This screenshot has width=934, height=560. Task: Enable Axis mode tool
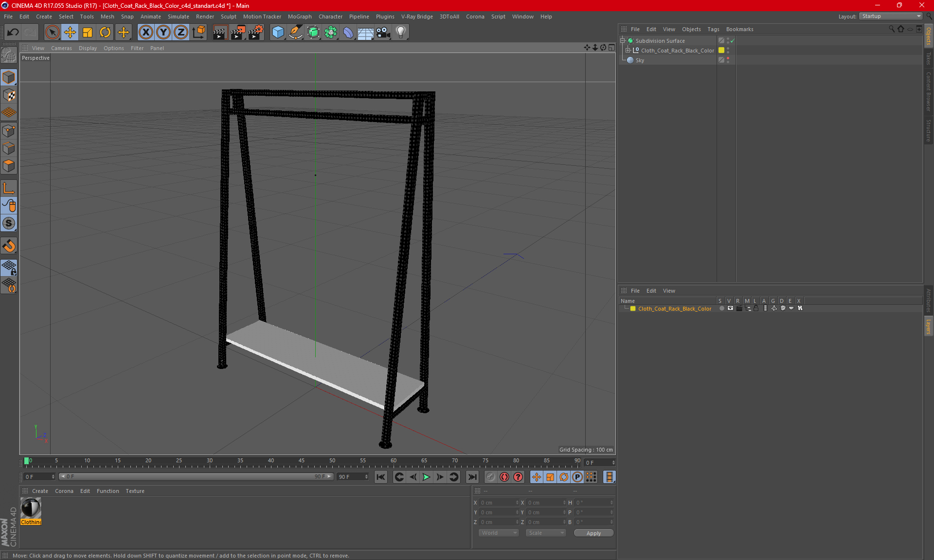click(9, 188)
